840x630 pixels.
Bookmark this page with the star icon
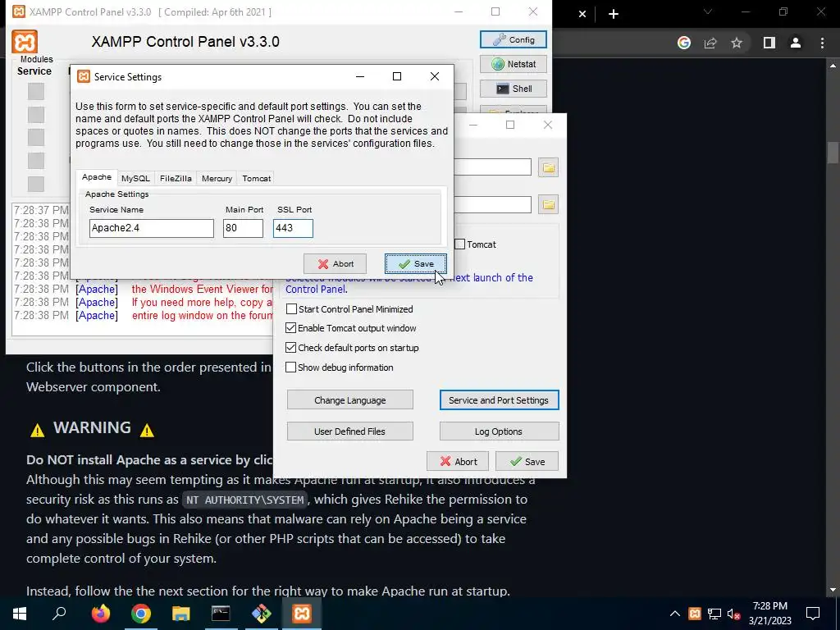pos(737,43)
